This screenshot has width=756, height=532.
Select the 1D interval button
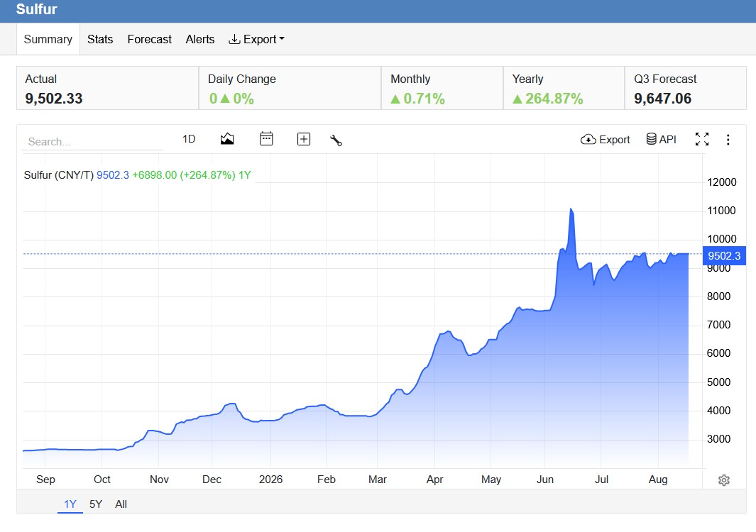coord(189,139)
